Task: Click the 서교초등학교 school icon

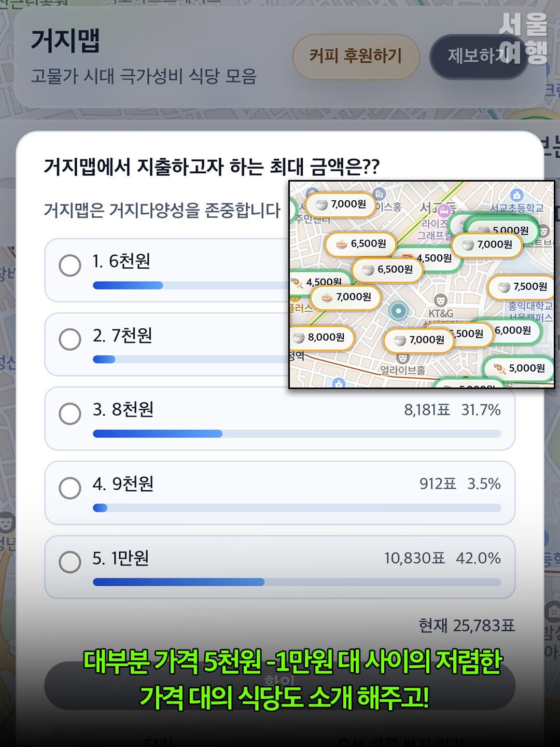Action: (516, 195)
